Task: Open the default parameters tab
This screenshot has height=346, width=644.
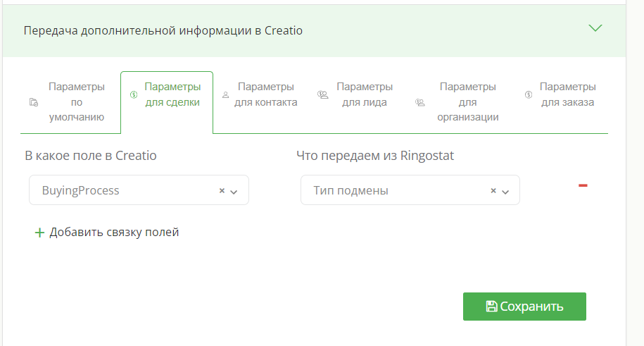Action: point(70,102)
